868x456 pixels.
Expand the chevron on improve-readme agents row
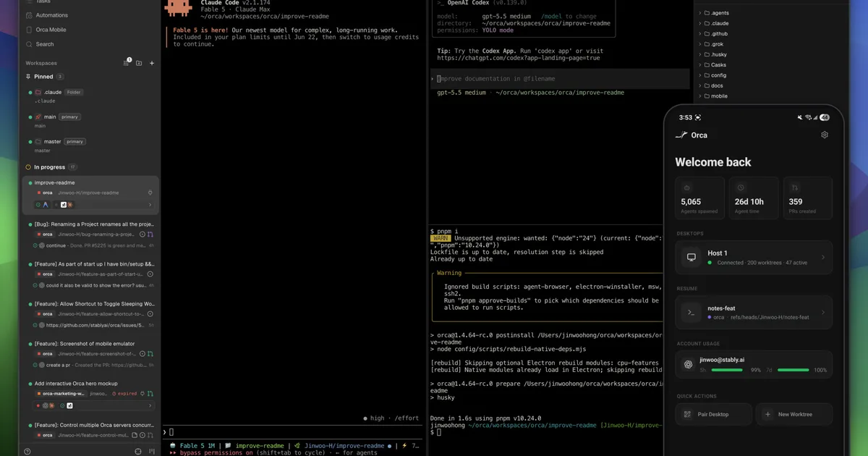point(150,205)
